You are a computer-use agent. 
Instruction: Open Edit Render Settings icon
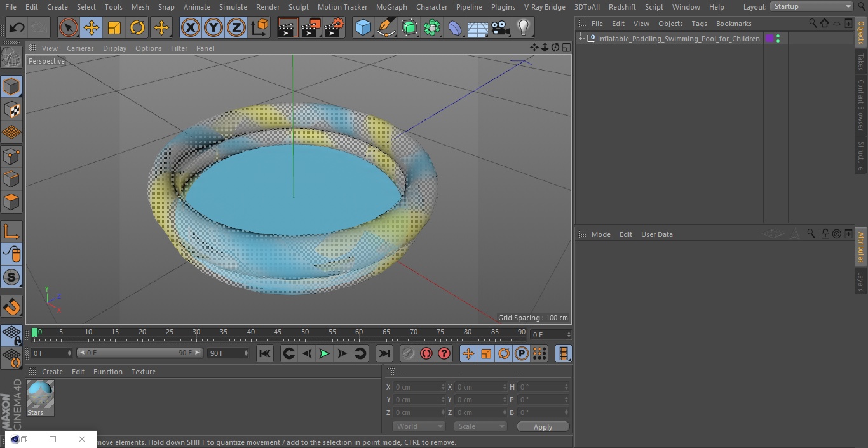point(334,27)
